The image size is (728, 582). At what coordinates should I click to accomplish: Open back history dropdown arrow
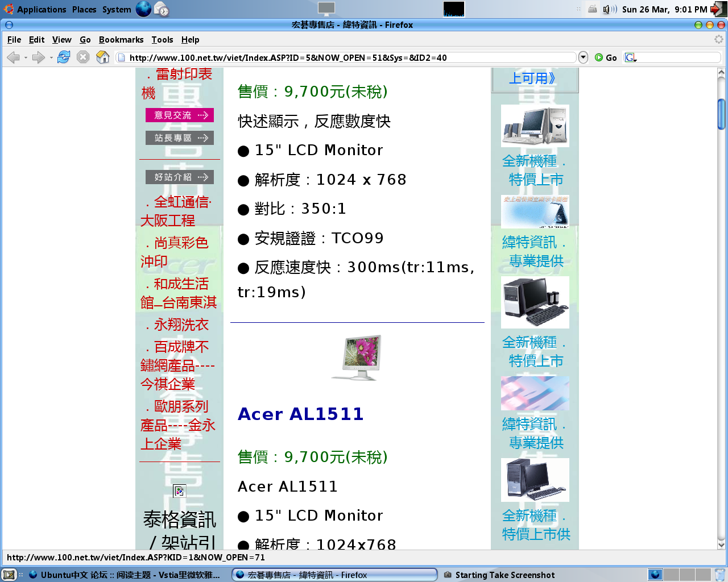point(26,57)
